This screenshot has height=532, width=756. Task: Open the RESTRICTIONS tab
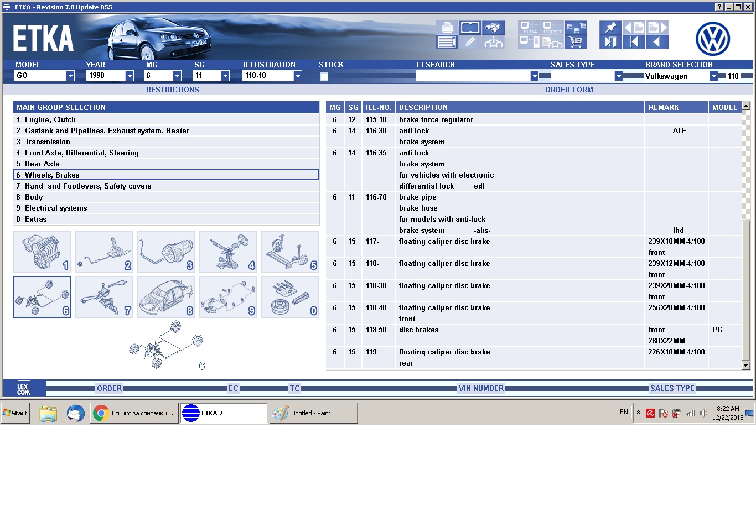(x=172, y=90)
